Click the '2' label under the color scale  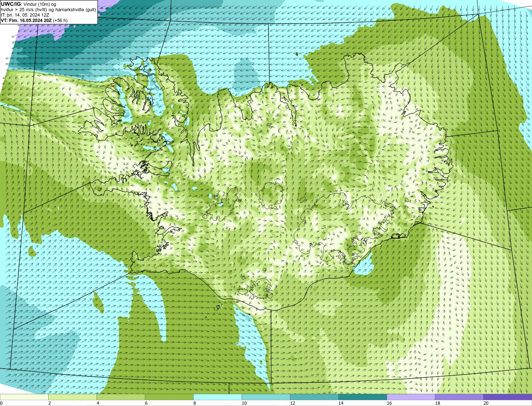point(49,403)
